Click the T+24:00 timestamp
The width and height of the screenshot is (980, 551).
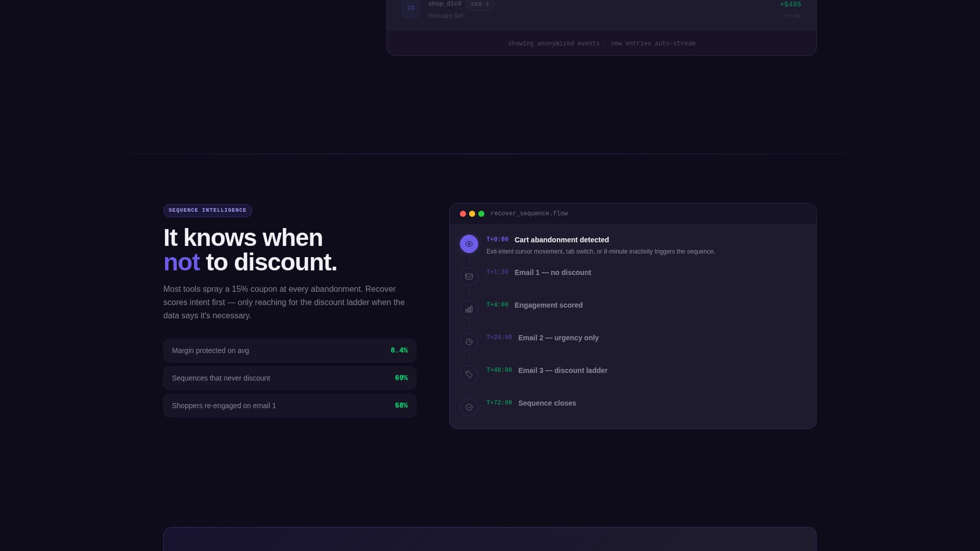499,338
